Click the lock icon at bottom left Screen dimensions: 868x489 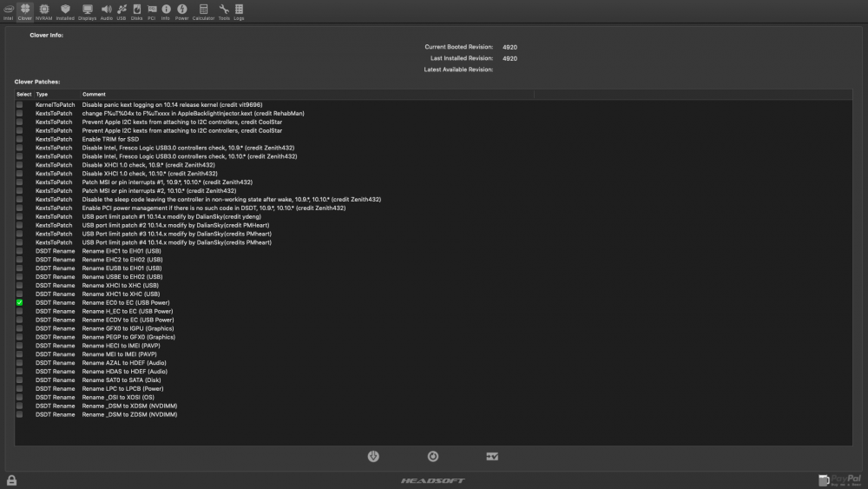click(11, 480)
